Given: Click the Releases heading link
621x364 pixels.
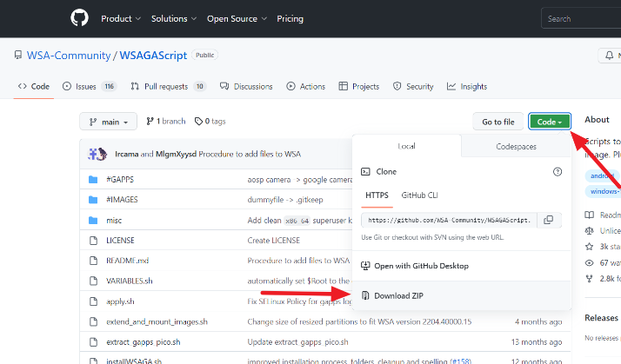Looking at the screenshot, I should click(x=601, y=318).
